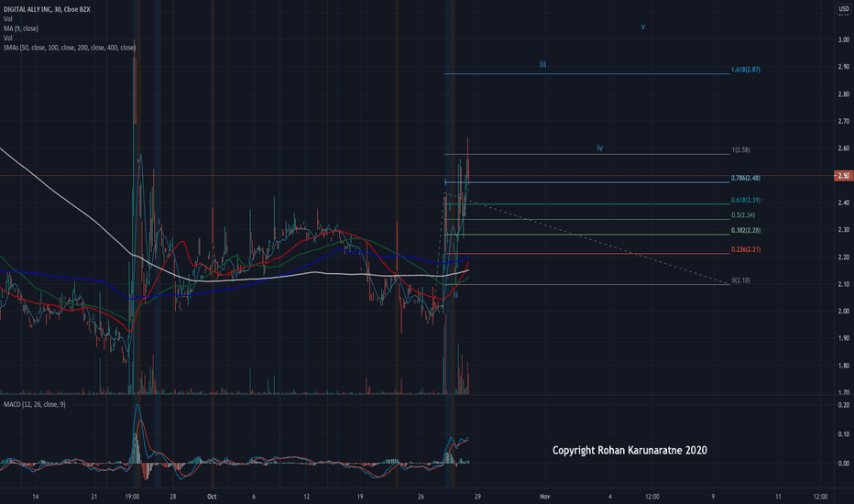Click the 2.90 price axis label
This screenshot has width=854, height=504.
point(844,67)
